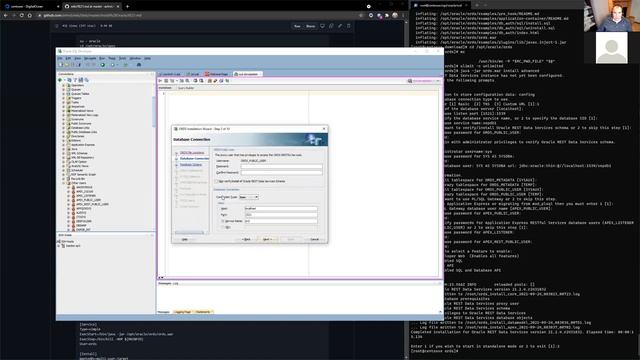Click the Refresh connections icon
The width and height of the screenshot is (640, 360).
click(69, 80)
